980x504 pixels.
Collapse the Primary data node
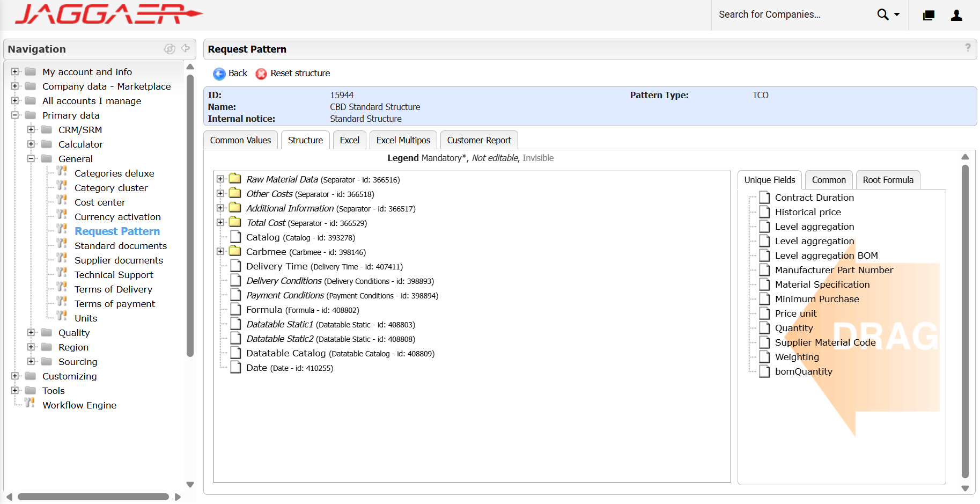point(15,115)
